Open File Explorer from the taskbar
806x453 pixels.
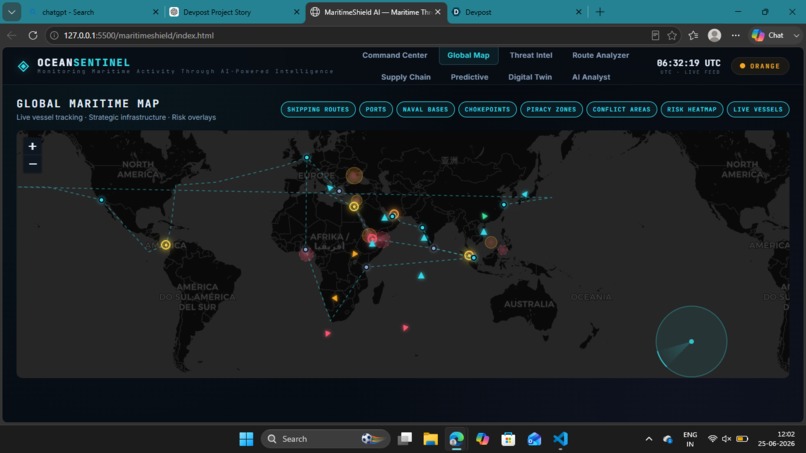click(x=430, y=439)
